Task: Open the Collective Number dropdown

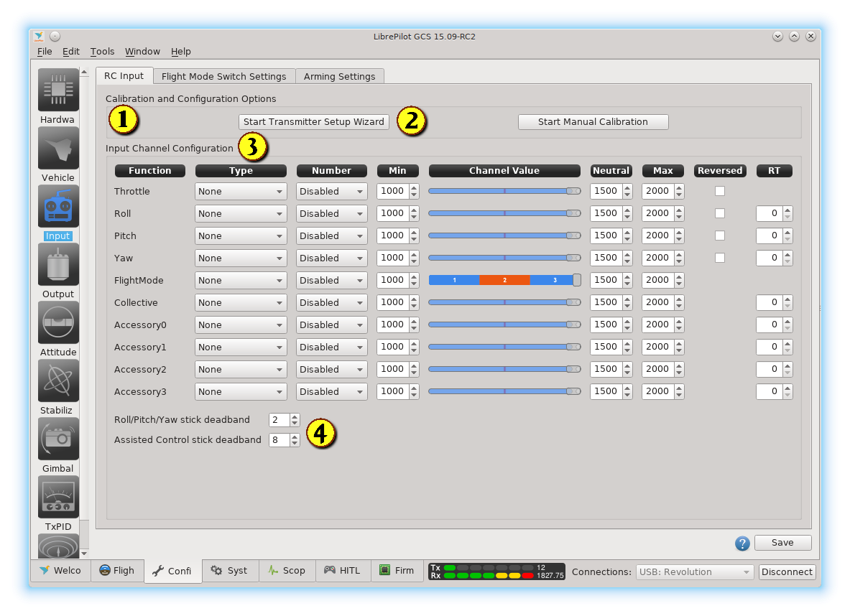Action: [332, 302]
